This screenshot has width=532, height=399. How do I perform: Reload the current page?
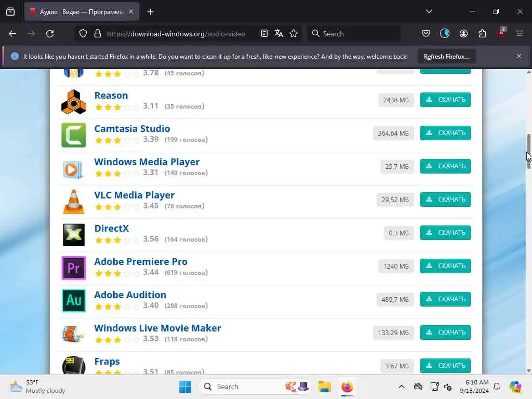[50, 34]
